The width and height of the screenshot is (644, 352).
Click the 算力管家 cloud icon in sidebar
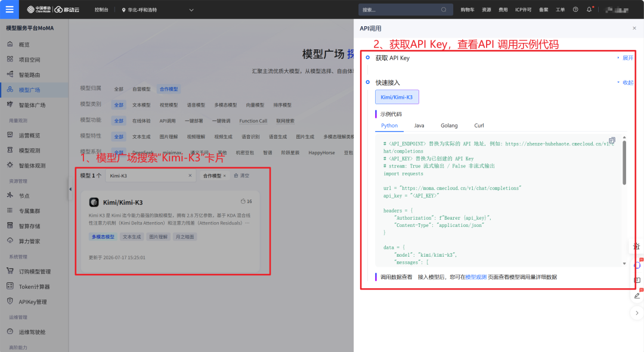(x=10, y=241)
